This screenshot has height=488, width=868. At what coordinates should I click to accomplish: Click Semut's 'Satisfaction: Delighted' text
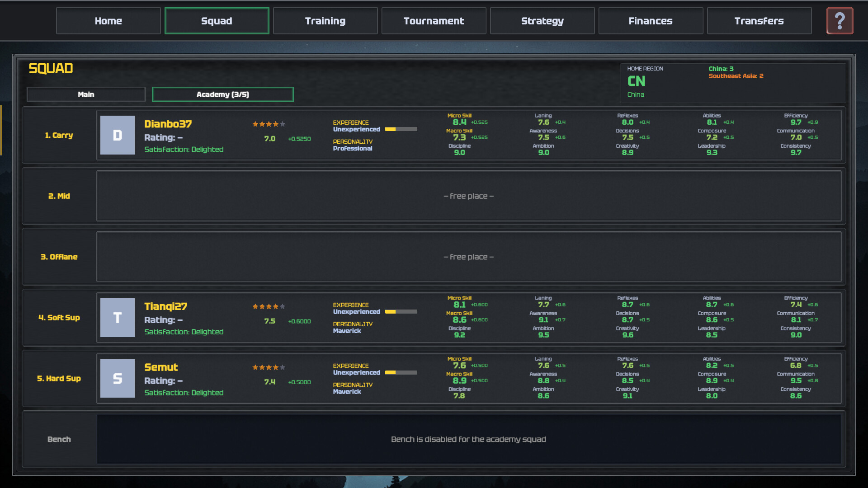point(184,393)
